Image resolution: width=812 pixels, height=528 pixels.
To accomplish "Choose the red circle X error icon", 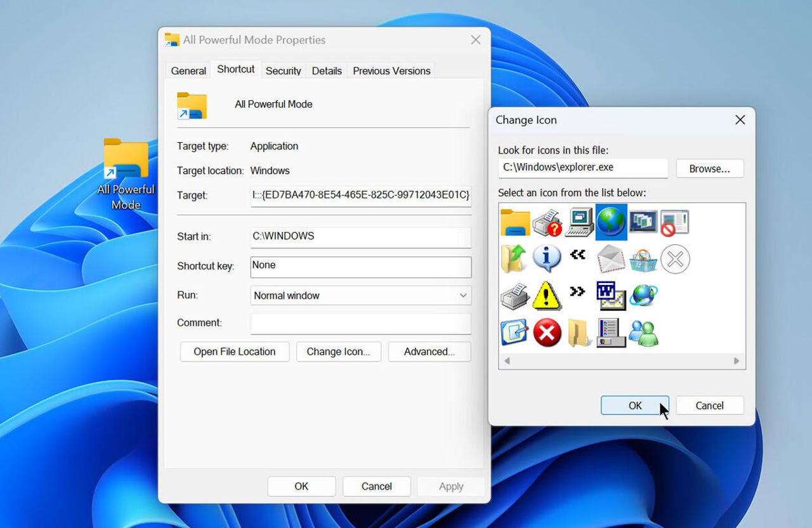I will [x=547, y=333].
